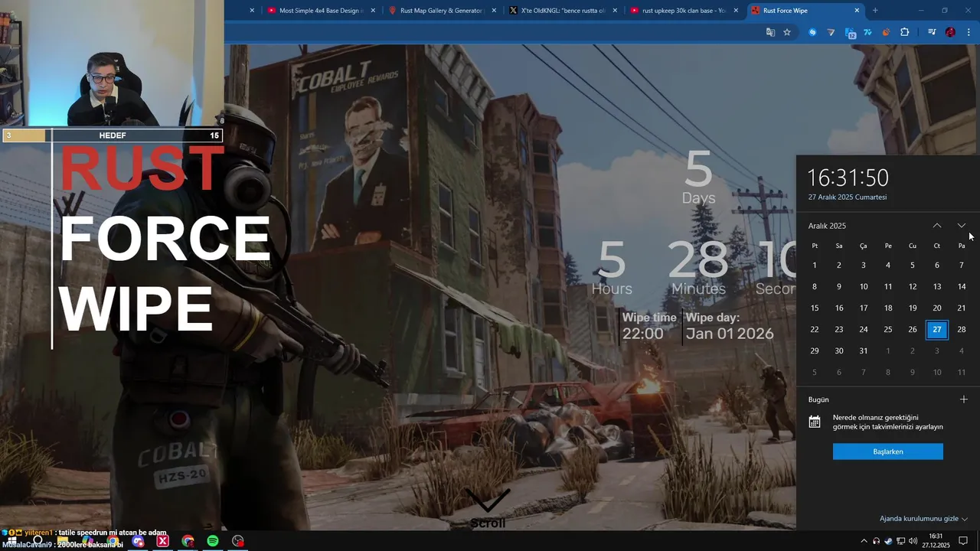980x551 pixels.
Task: Open the extension icon with badge 12
Action: pyautogui.click(x=850, y=33)
